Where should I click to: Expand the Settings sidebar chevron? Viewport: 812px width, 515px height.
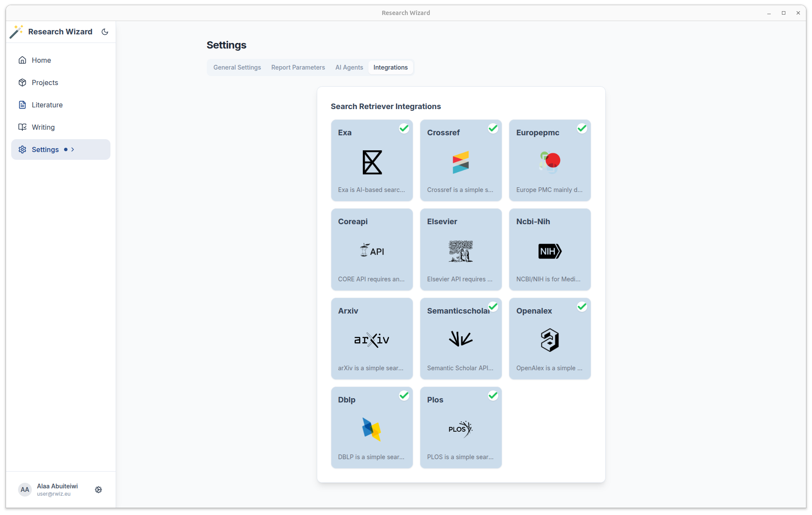pyautogui.click(x=73, y=149)
